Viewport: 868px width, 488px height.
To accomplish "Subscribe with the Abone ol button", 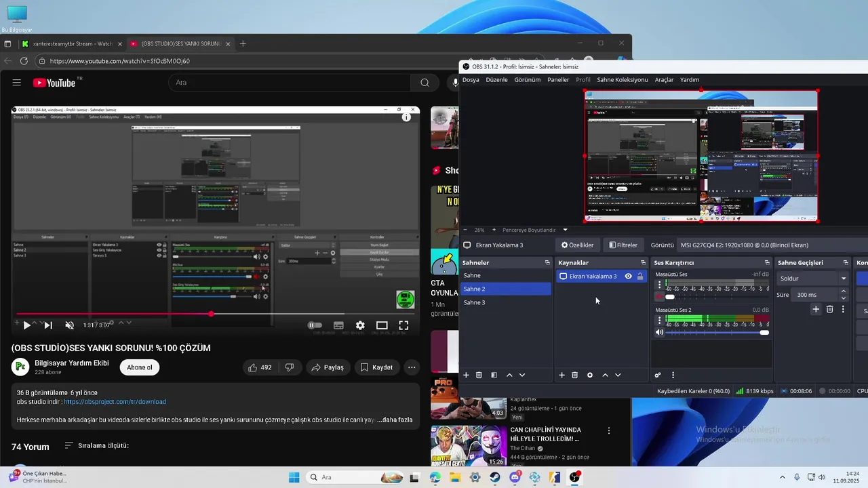I will click(140, 367).
